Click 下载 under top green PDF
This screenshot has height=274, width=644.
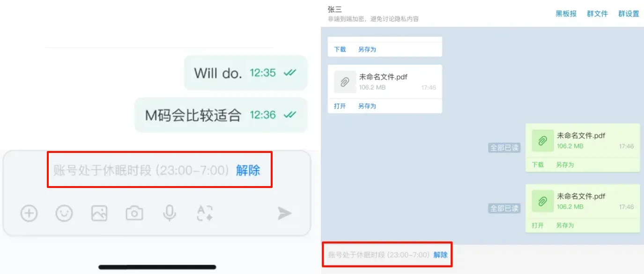click(538, 165)
